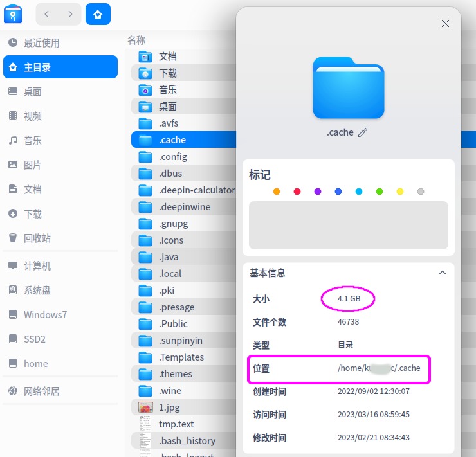
Task: Open 回收站 Trash in sidebar
Action: (x=60, y=238)
